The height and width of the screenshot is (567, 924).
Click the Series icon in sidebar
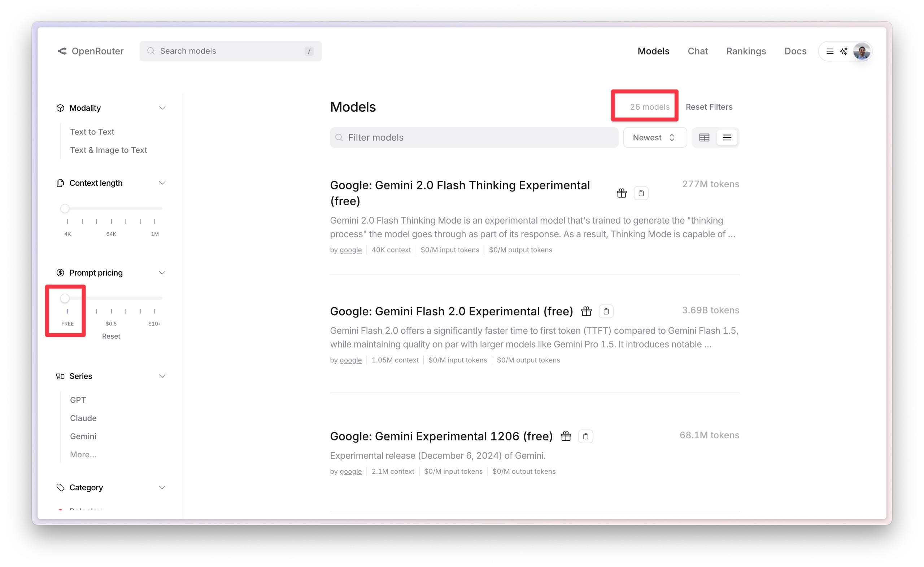[60, 376]
